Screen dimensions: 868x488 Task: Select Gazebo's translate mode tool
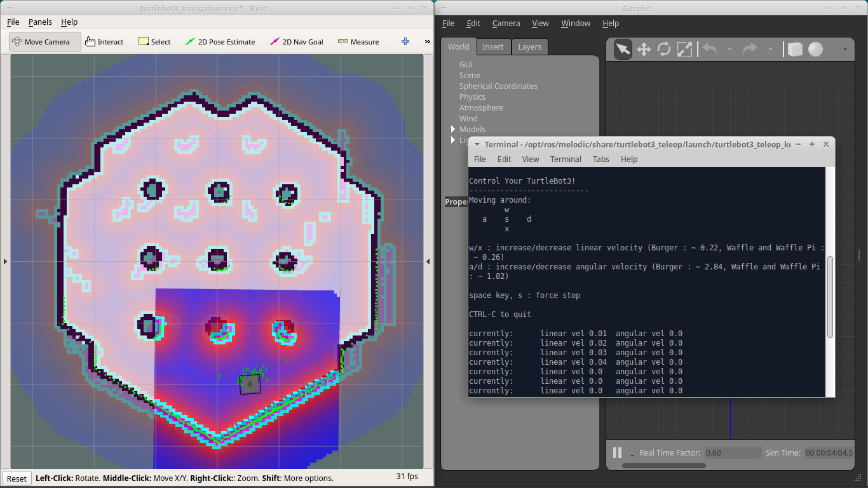click(x=644, y=49)
